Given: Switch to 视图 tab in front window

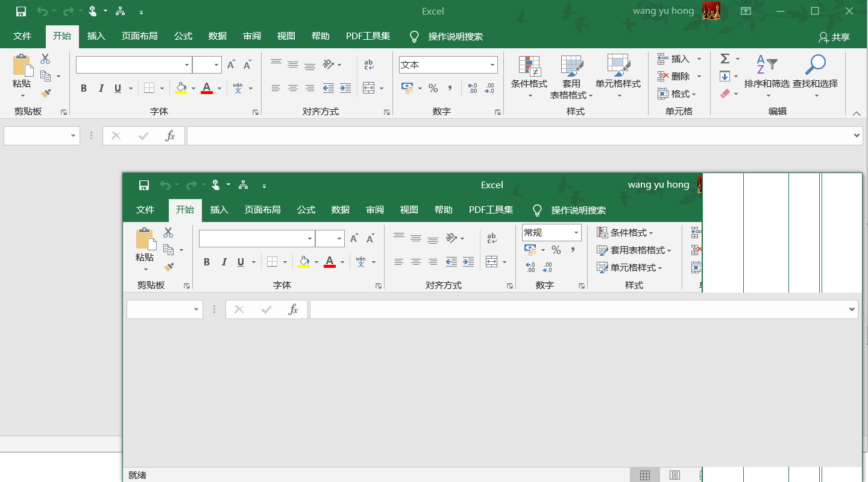Looking at the screenshot, I should coord(409,210).
